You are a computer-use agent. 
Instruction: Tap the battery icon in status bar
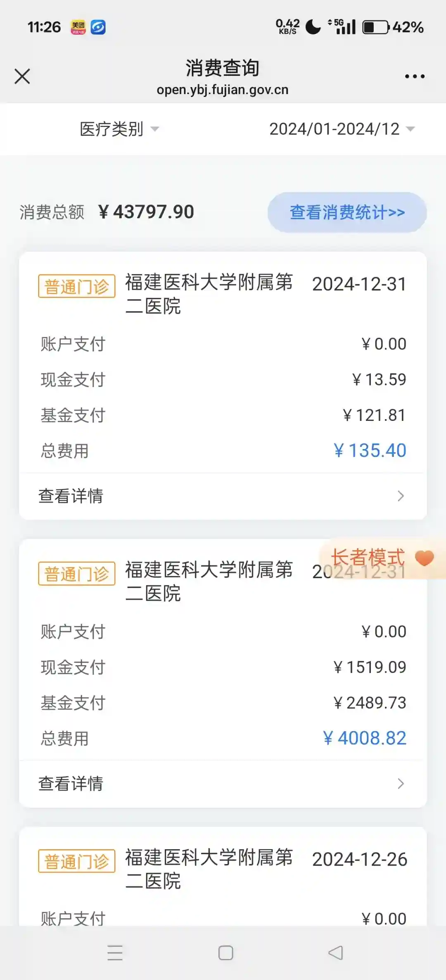click(375, 27)
